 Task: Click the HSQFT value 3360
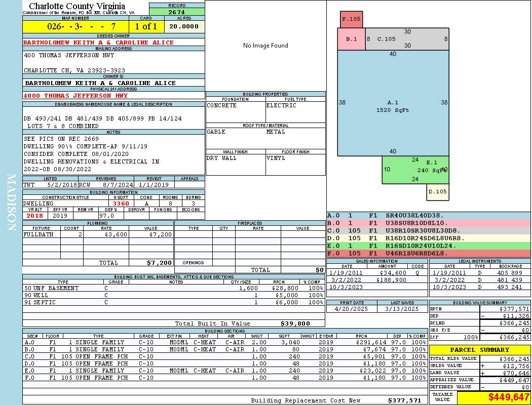pyautogui.click(x=121, y=204)
